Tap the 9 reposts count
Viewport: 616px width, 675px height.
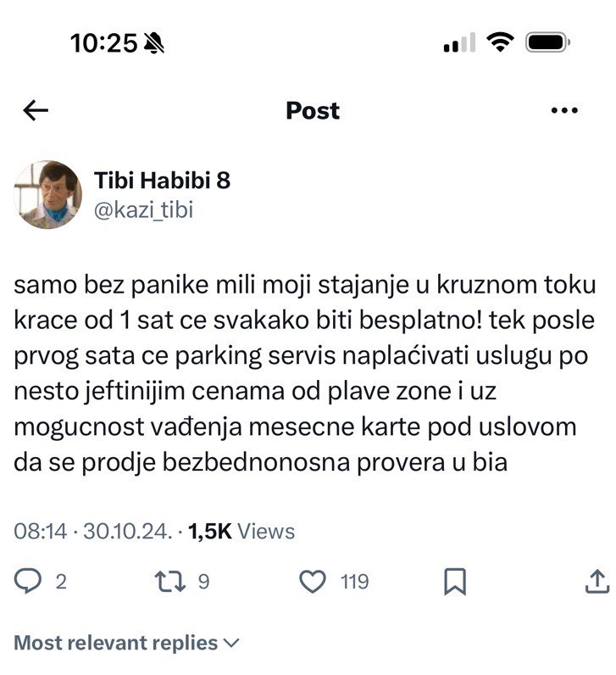(x=203, y=582)
